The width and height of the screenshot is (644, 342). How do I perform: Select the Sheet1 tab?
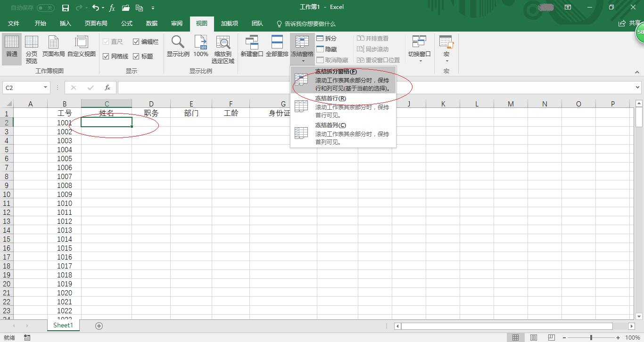click(x=63, y=325)
